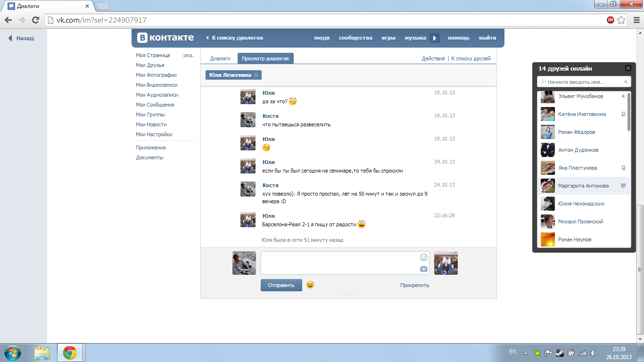
Task: Click the Отправить send button
Action: click(281, 285)
